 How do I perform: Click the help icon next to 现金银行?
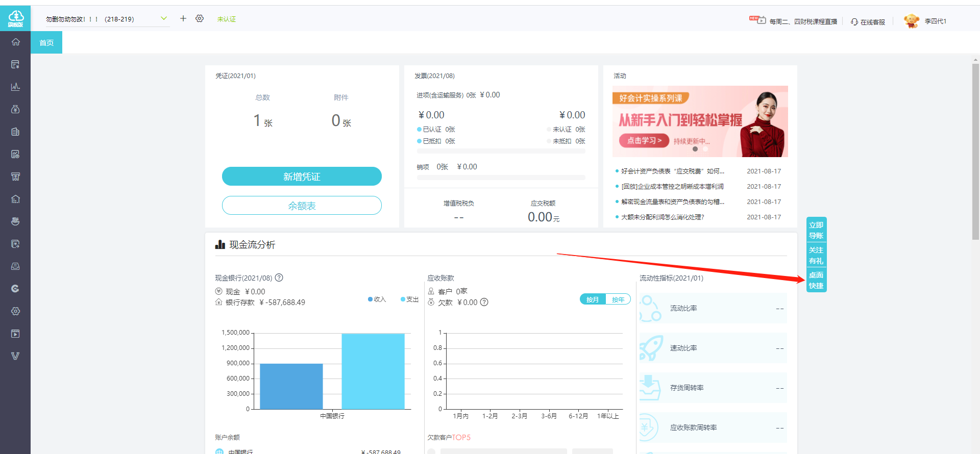pos(279,278)
